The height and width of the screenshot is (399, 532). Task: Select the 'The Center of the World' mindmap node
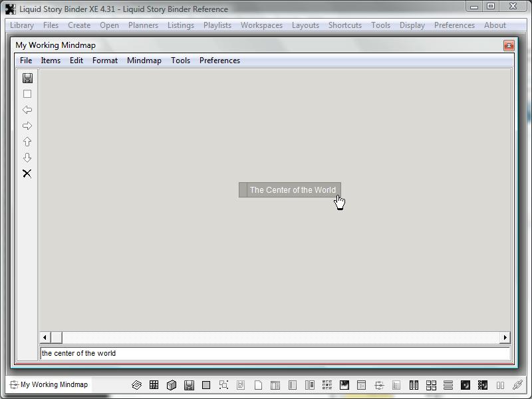coord(292,190)
